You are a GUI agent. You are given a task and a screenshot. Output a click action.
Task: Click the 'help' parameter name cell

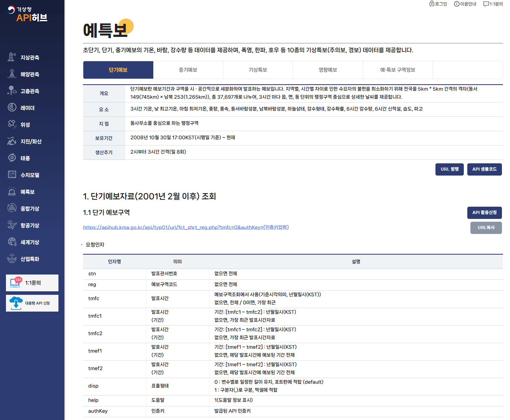[114, 400]
